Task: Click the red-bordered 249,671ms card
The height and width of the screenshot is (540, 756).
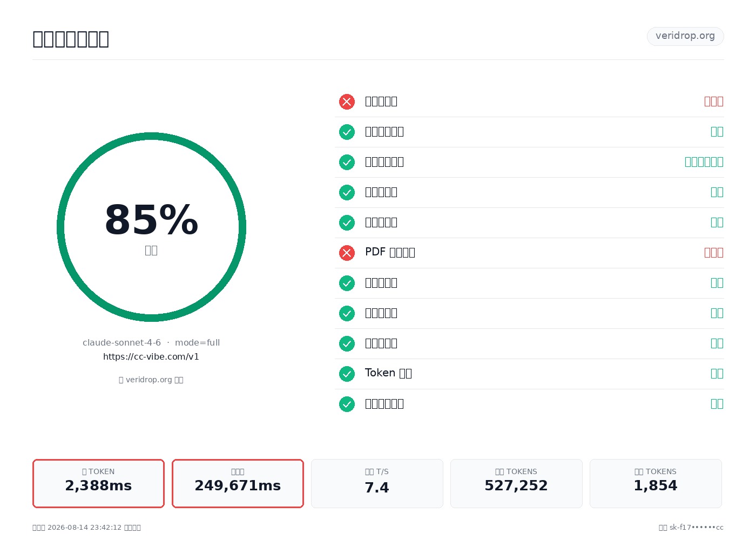Action: tap(238, 483)
